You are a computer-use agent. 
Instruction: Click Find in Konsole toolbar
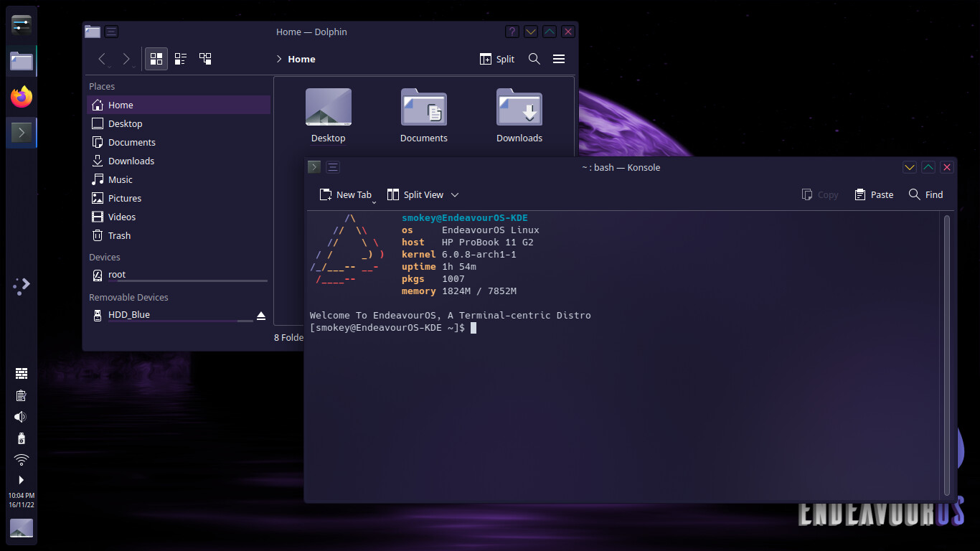[925, 194]
